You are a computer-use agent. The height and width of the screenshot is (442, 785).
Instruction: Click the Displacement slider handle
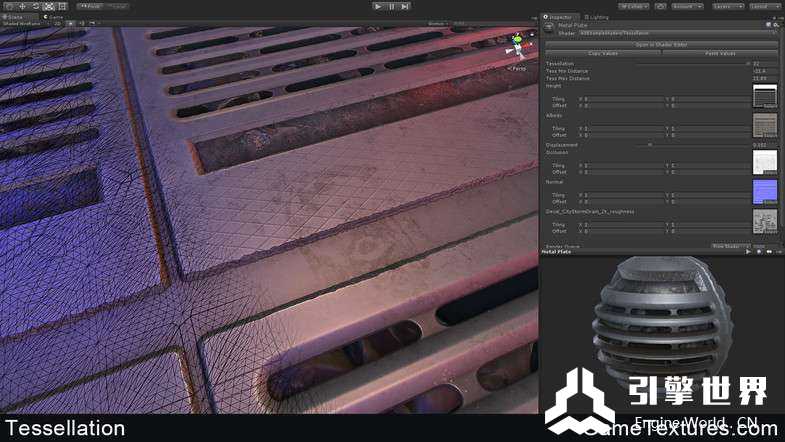click(650, 145)
